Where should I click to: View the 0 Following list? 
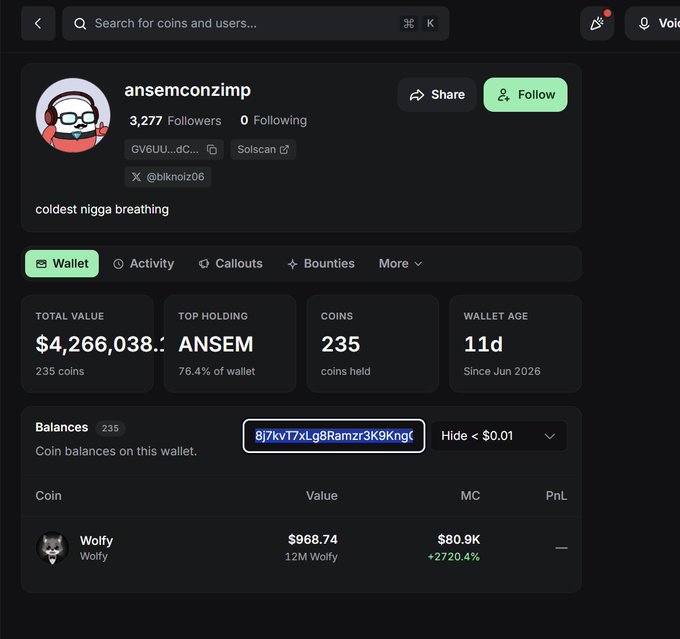274,120
